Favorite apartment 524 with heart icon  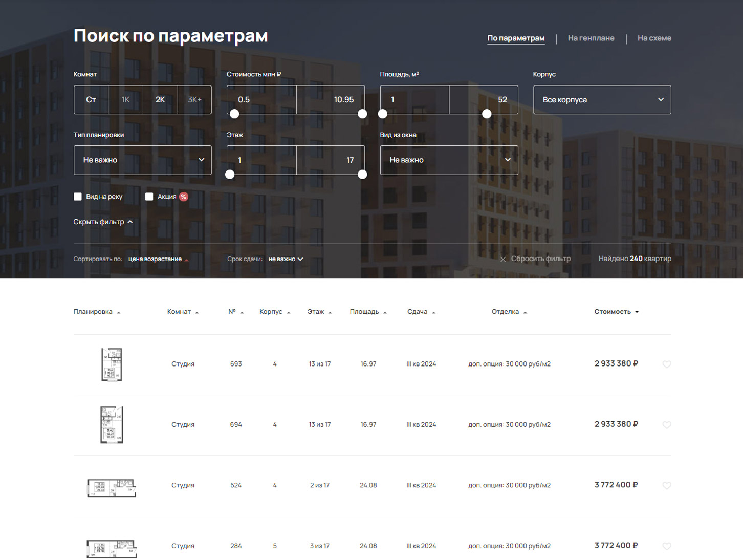point(666,485)
